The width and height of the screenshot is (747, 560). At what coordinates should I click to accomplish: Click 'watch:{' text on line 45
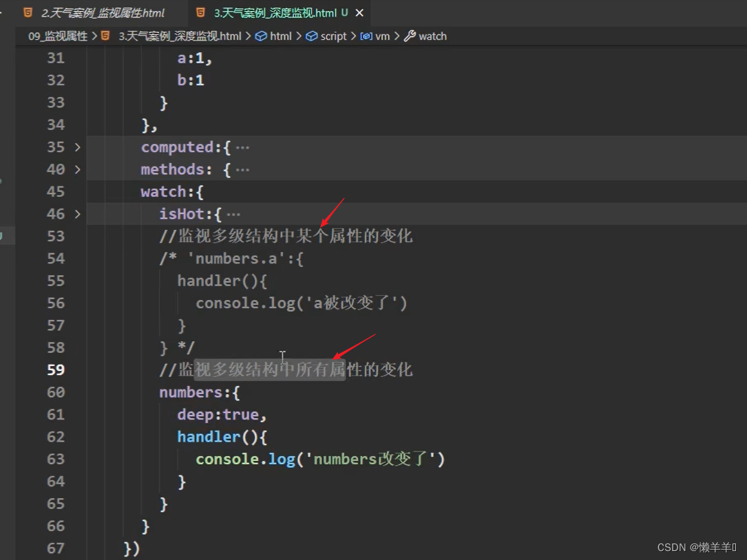tap(172, 192)
